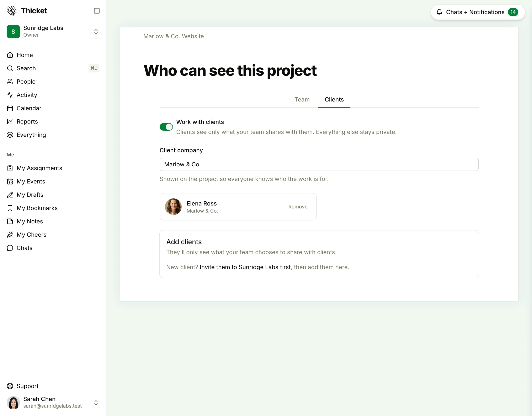Viewport: 532px width, 416px height.
Task: Open Home via house icon
Action: [x=10, y=55]
